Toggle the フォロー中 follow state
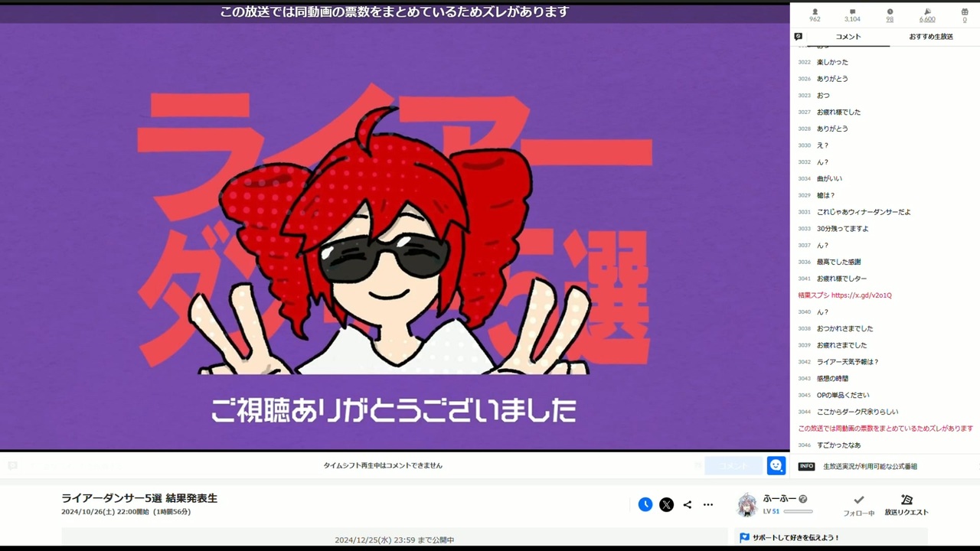 pos(859,505)
